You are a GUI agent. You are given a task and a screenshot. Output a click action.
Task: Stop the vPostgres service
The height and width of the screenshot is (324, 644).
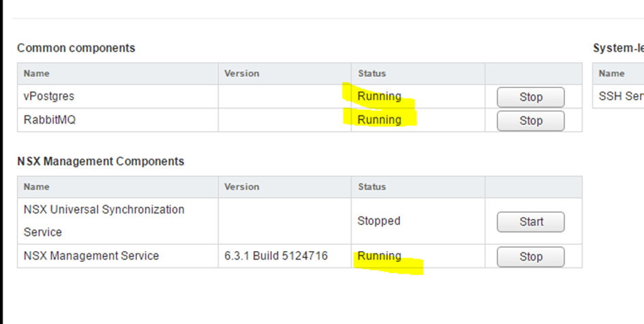point(531,97)
